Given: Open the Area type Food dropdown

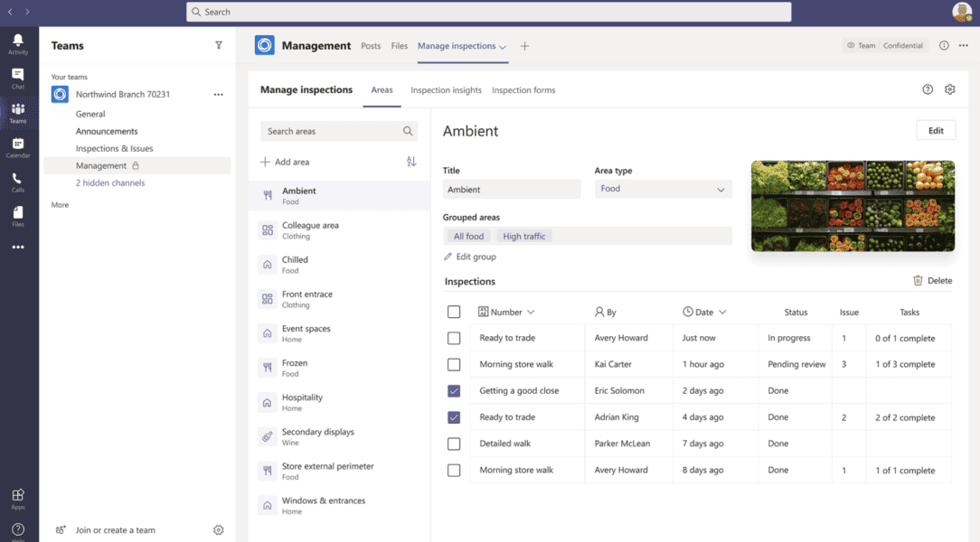Looking at the screenshot, I should [x=663, y=189].
